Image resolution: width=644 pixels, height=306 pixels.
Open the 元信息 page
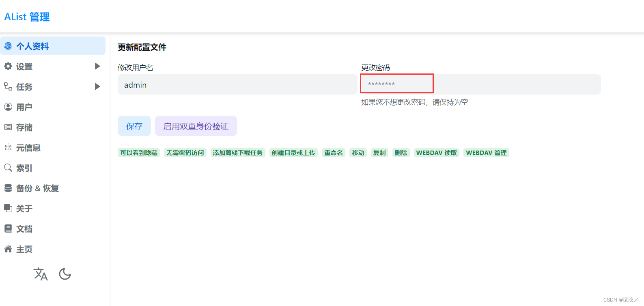[53, 147]
